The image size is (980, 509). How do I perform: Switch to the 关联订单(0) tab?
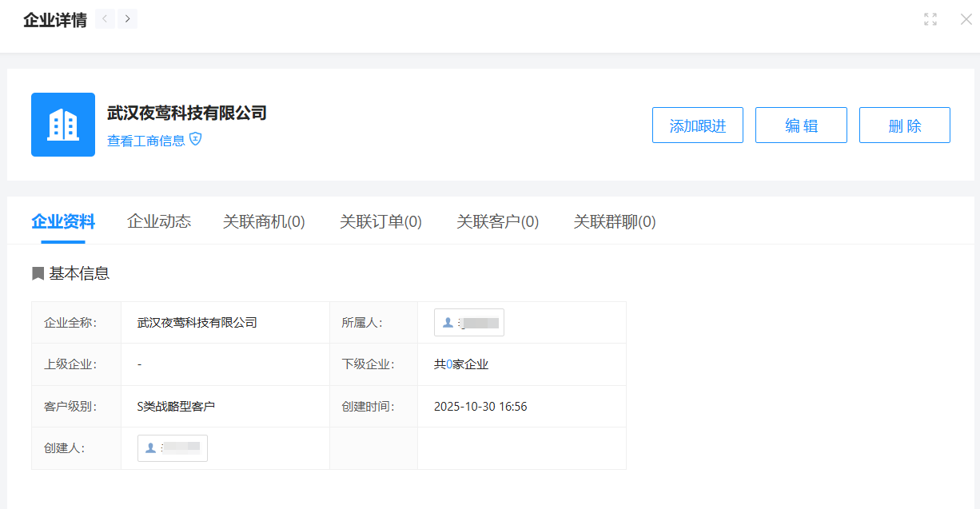click(x=380, y=221)
